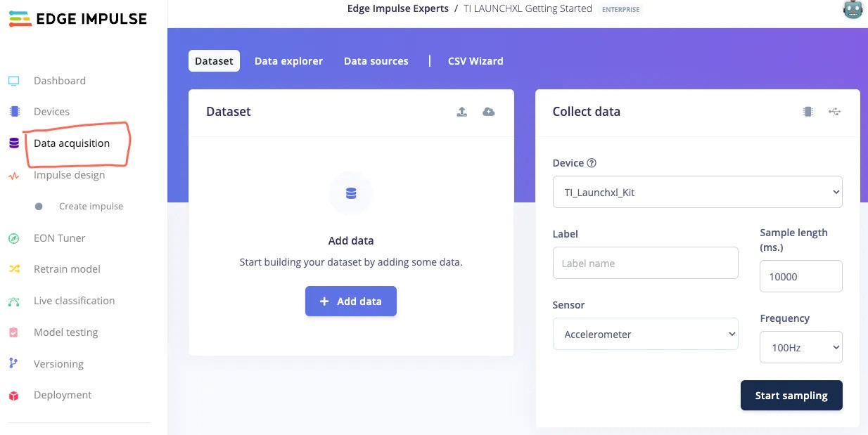Click the ENTERPRISE badge
Viewport: 868px width, 435px height.
[621, 10]
